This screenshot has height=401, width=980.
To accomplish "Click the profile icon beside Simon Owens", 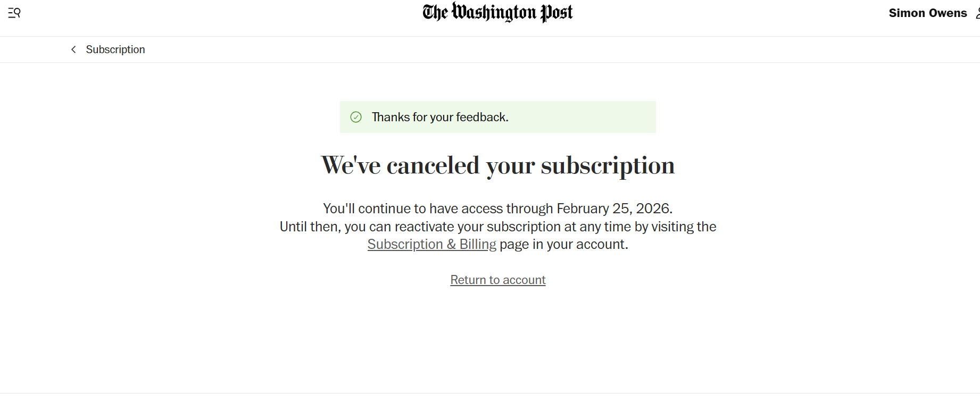I will pos(977,13).
